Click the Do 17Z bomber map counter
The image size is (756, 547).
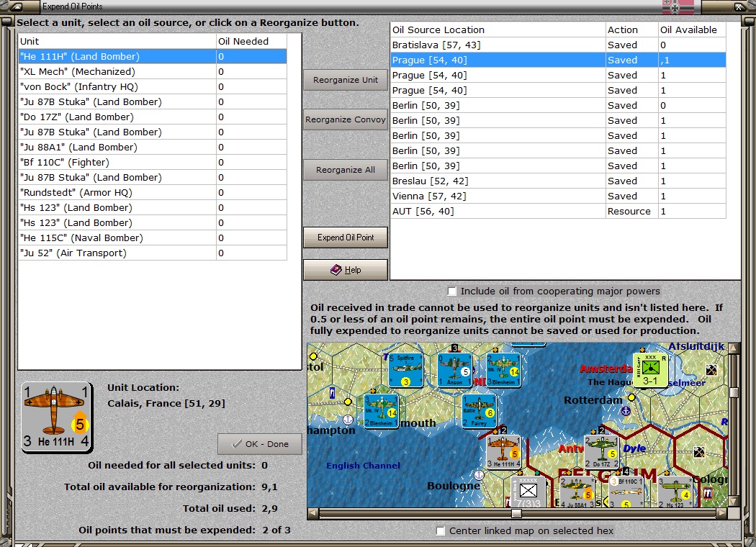tap(601, 453)
